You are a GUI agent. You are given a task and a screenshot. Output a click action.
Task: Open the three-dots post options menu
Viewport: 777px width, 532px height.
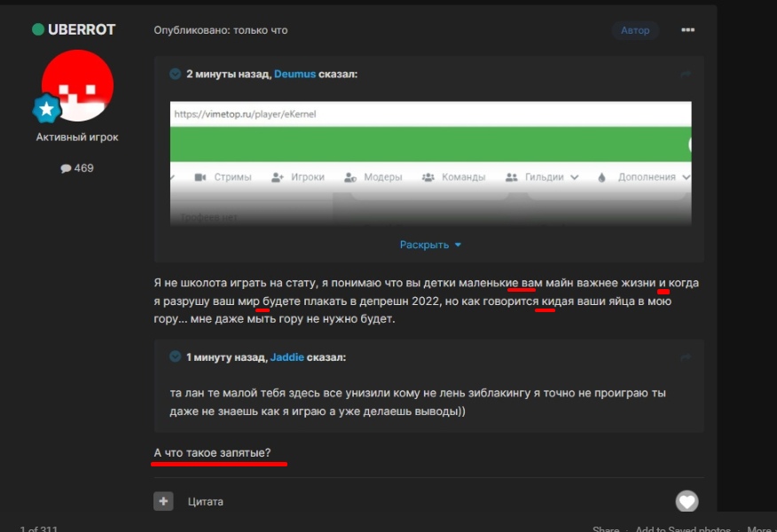687,30
